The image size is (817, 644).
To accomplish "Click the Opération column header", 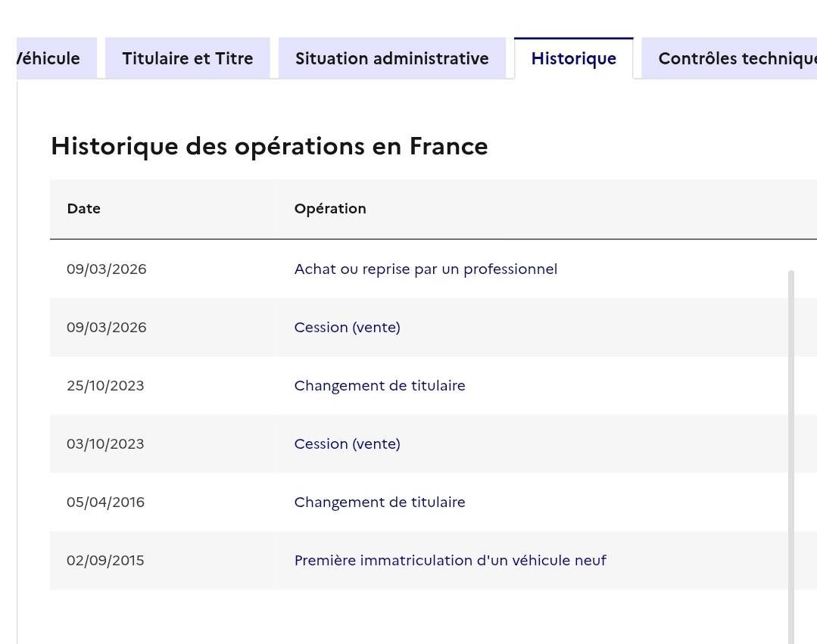I will pos(329,208).
